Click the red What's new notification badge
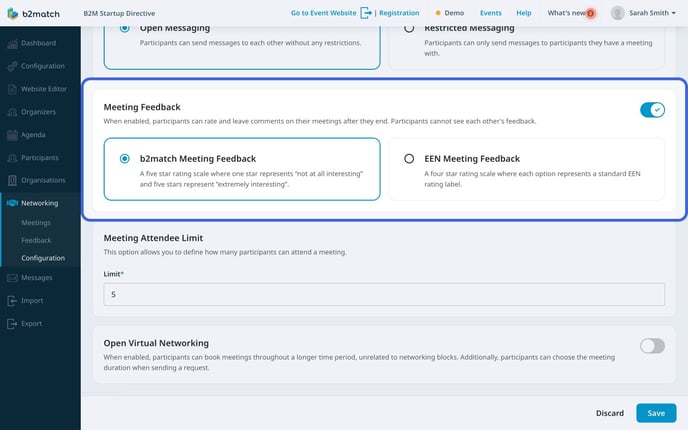688x430 pixels. click(x=591, y=14)
